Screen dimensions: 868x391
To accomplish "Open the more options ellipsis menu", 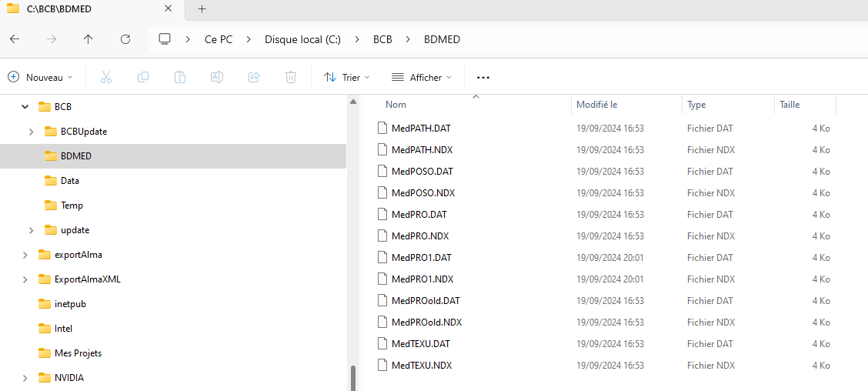I will [483, 77].
